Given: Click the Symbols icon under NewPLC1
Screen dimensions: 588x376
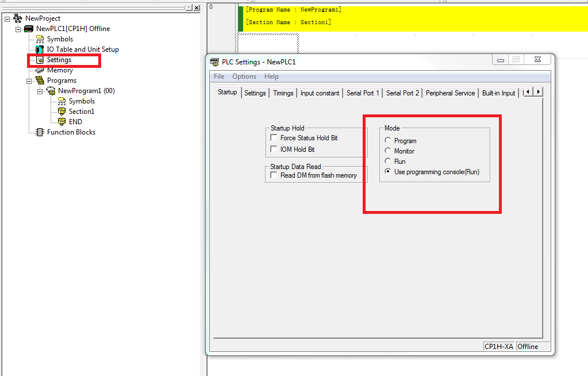Looking at the screenshot, I should [x=40, y=39].
